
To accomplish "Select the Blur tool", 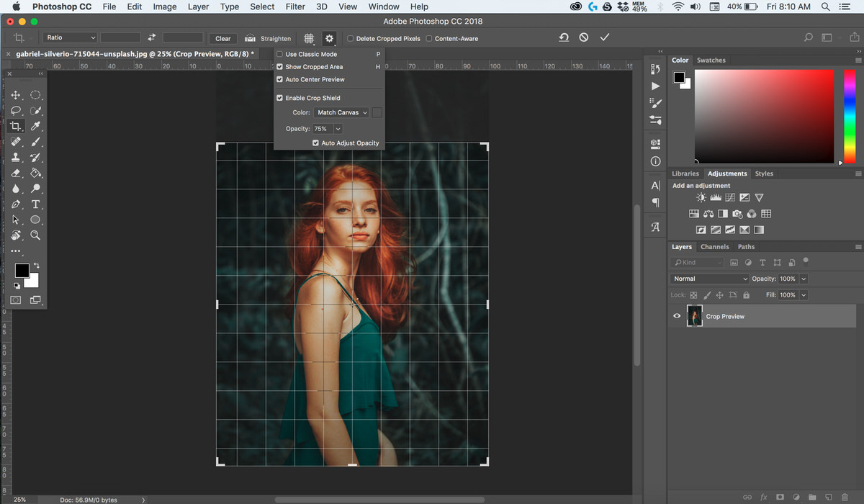I will (16, 189).
